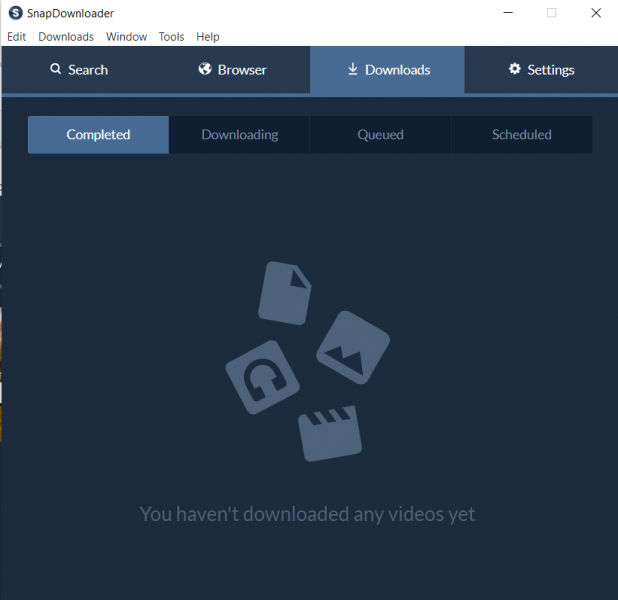Click the magnifier icon on Search tab

[56, 70]
